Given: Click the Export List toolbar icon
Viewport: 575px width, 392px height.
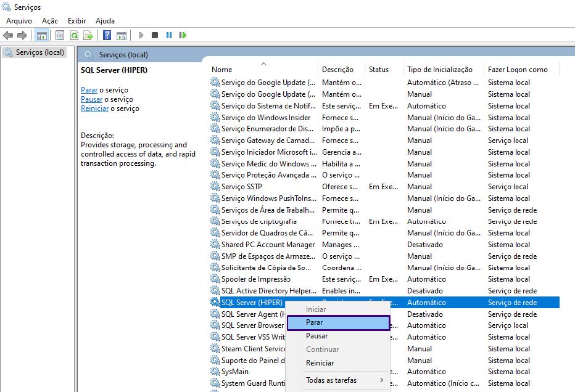Looking at the screenshot, I should 88,36.
